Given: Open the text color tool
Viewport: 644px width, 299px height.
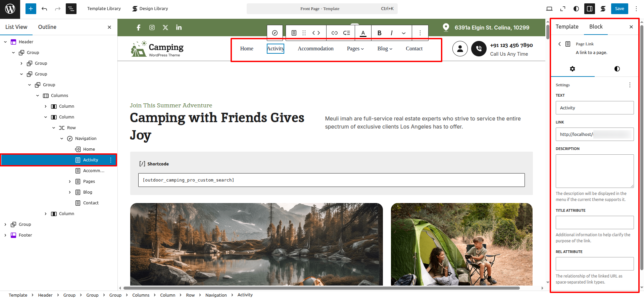Looking at the screenshot, I should tap(363, 33).
